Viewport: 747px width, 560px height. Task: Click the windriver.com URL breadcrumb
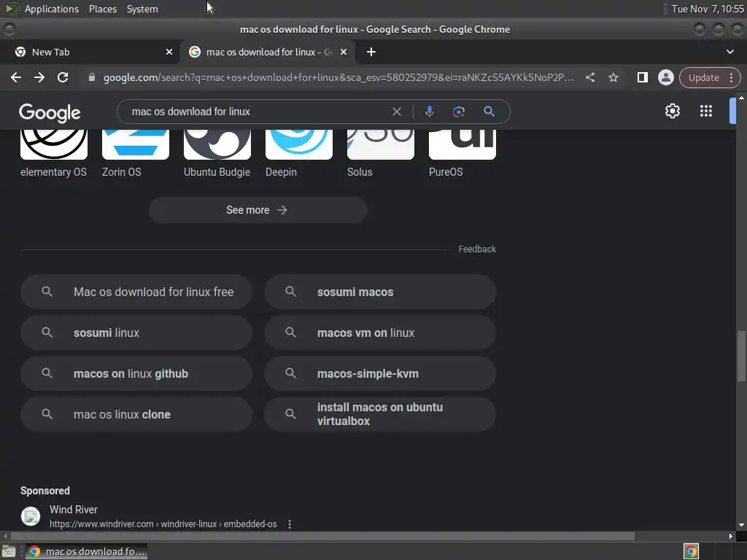pos(163,524)
